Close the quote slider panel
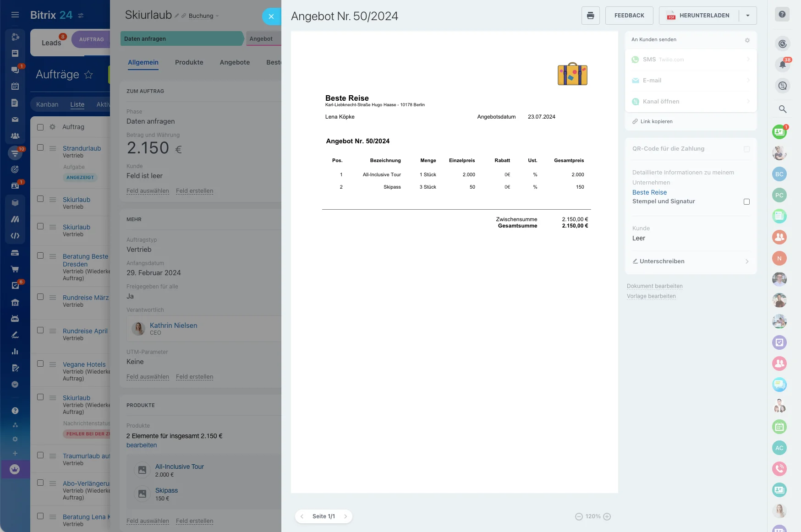Viewport: 801px width, 532px height. coord(271,16)
